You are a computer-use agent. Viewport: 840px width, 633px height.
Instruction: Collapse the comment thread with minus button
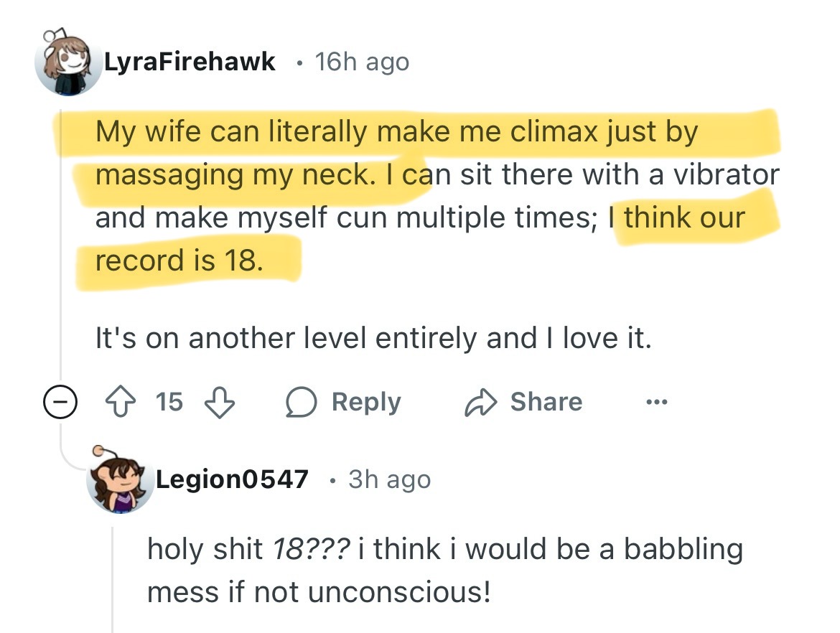pyautogui.click(x=60, y=402)
